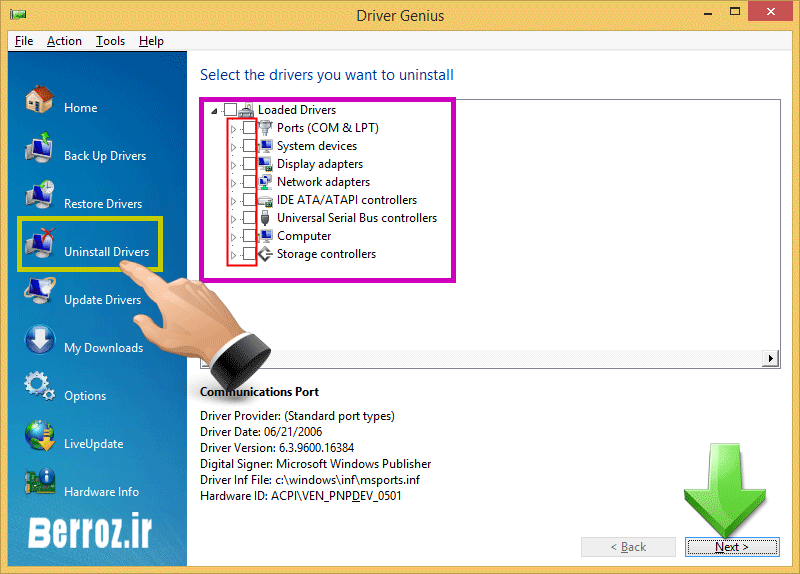
Task: Click the Home house icon
Action: [39, 99]
